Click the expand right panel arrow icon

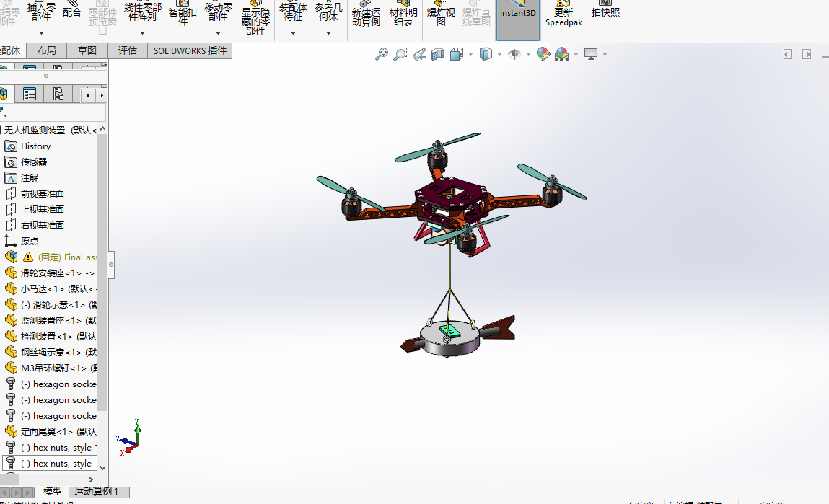(807, 54)
